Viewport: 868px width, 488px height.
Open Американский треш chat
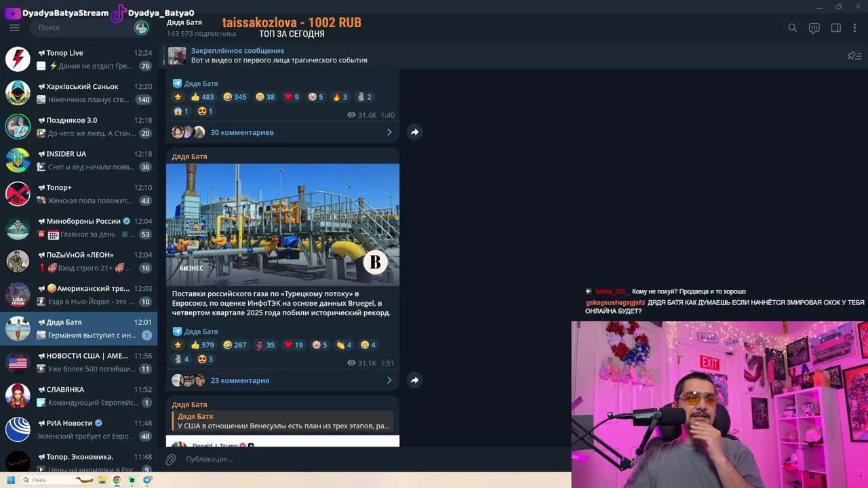79,295
